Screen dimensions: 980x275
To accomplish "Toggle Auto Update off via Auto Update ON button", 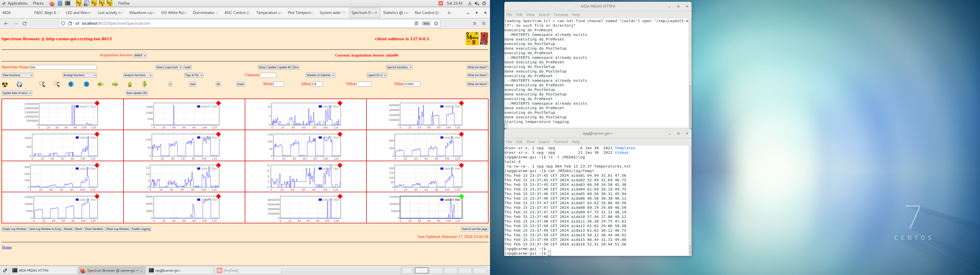I will [137, 93].
